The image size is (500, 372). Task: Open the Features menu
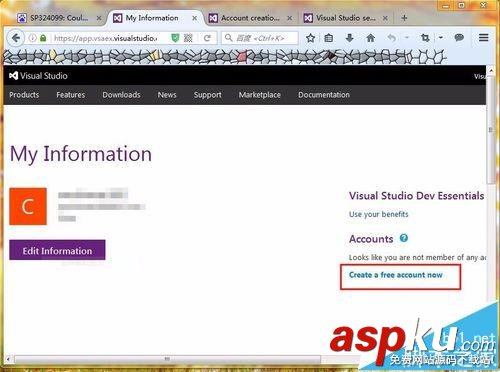coord(71,95)
